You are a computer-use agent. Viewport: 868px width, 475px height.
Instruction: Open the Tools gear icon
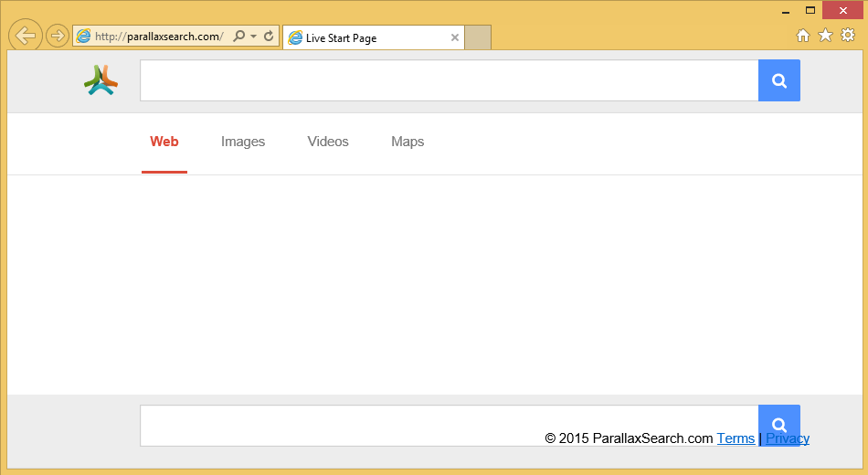point(848,36)
